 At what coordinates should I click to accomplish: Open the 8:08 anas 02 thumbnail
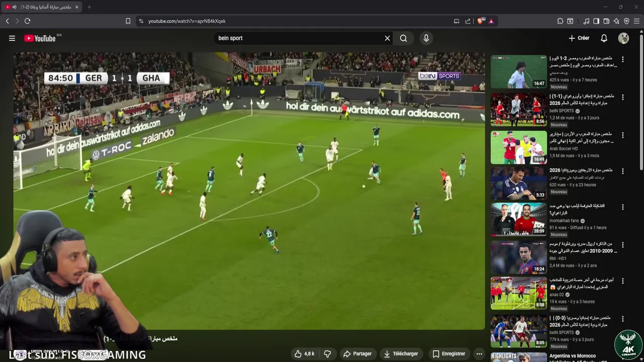[519, 293]
